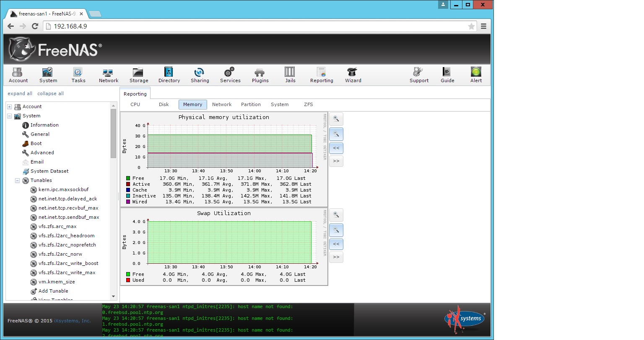
Task: Shift Swap graph back in time
Action: tap(336, 244)
